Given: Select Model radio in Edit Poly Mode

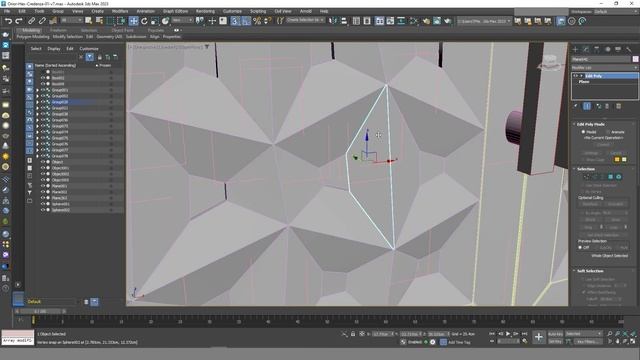Looking at the screenshot, I should [583, 132].
